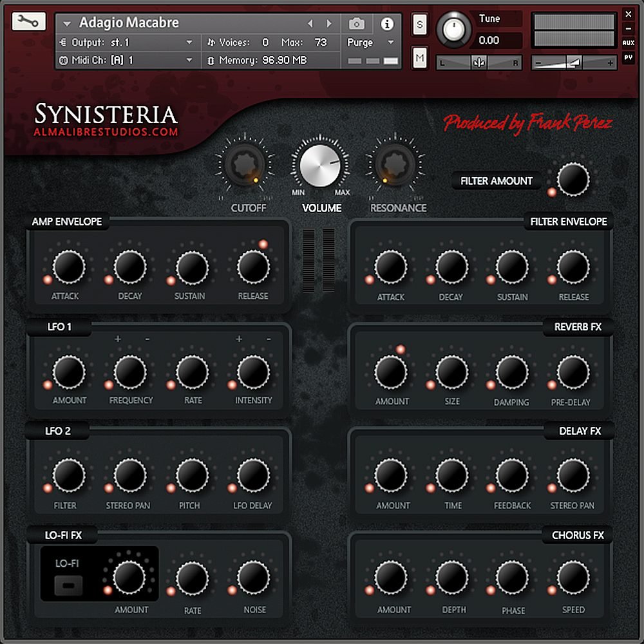Image resolution: width=644 pixels, height=644 pixels.
Task: Click the Delay FX Amount knob
Action: (x=391, y=475)
